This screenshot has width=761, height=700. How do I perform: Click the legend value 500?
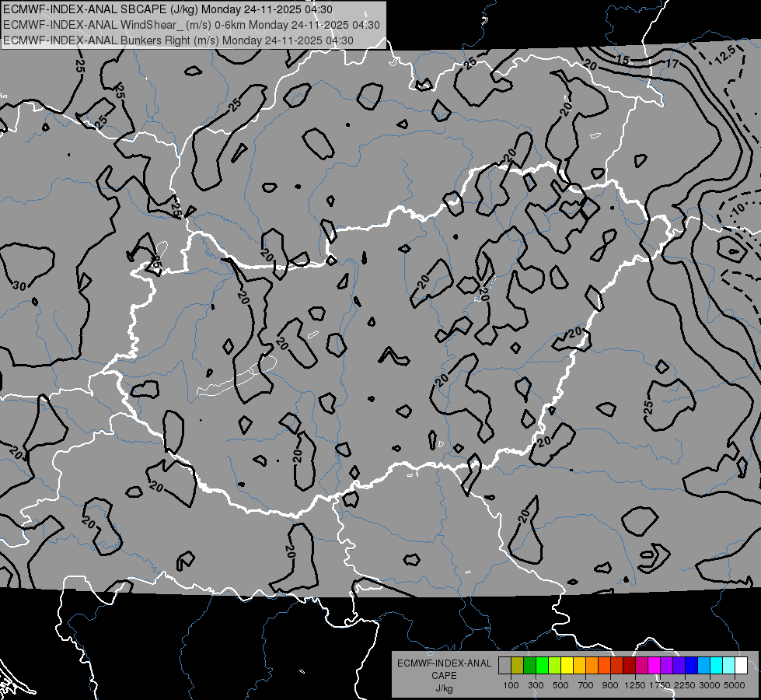coord(560,685)
